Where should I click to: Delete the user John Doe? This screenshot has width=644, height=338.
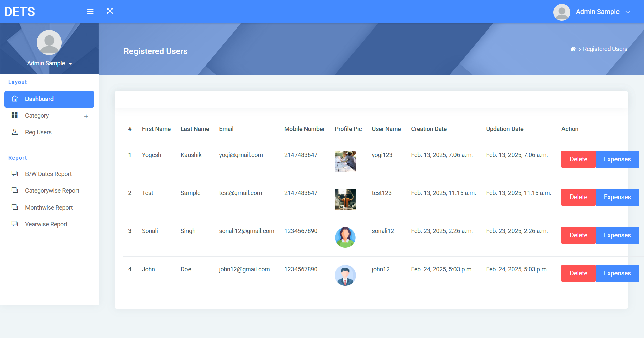[x=578, y=273]
